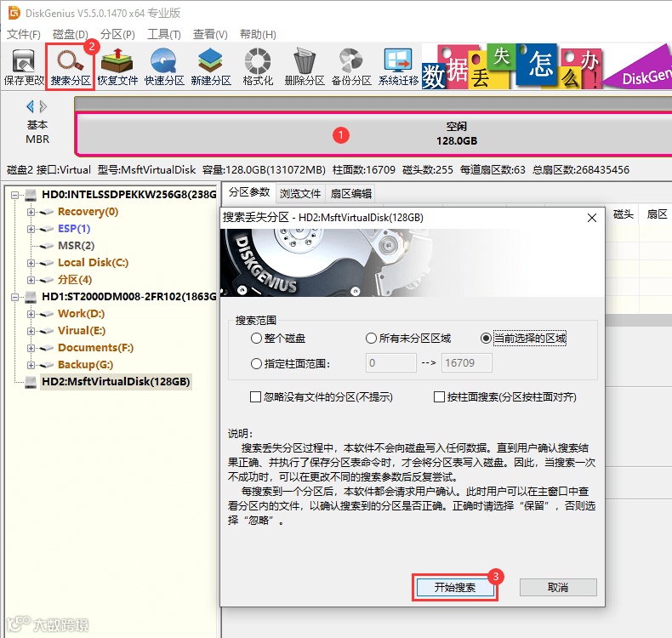This screenshot has width=672, height=638.
Task: Select 分区(4) in the disk tree
Action: point(75,280)
